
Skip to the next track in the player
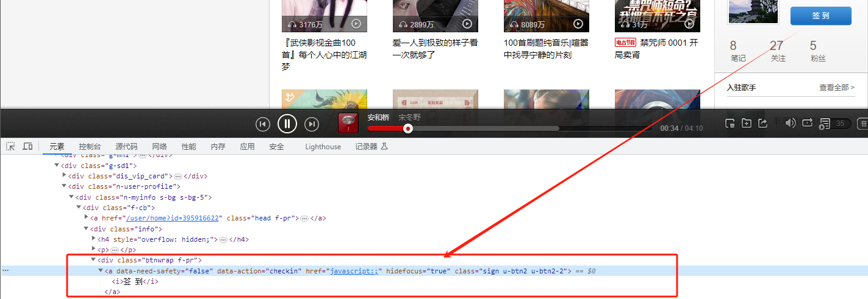[312, 124]
